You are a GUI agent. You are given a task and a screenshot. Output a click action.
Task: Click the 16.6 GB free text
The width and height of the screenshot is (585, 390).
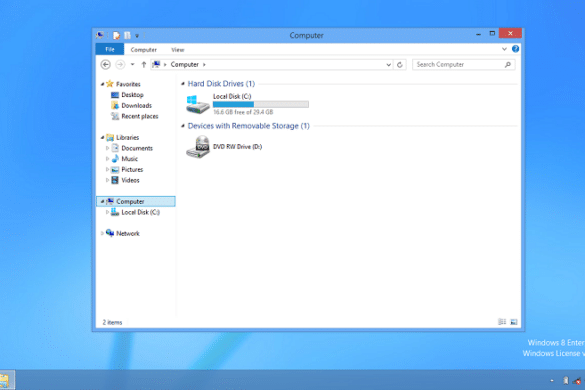click(243, 112)
